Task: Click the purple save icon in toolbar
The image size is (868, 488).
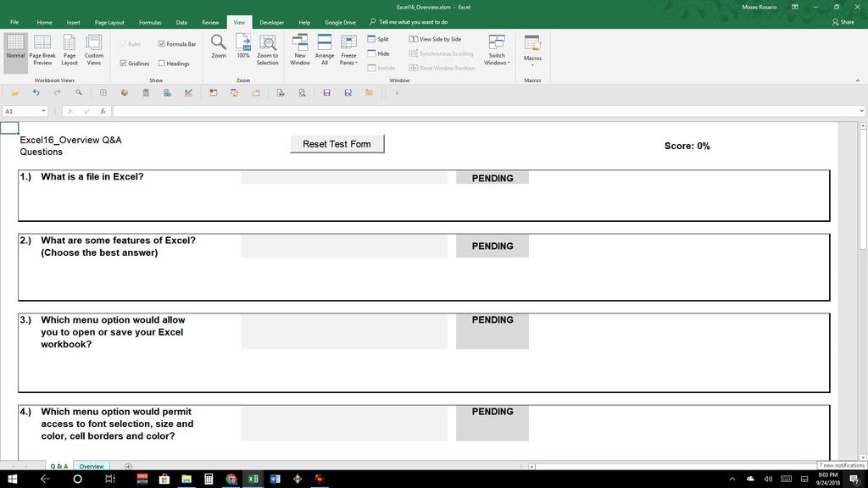Action: tap(326, 93)
